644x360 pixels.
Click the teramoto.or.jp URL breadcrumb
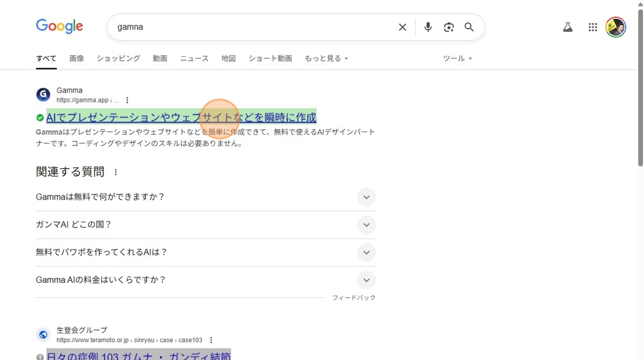pos(129,340)
